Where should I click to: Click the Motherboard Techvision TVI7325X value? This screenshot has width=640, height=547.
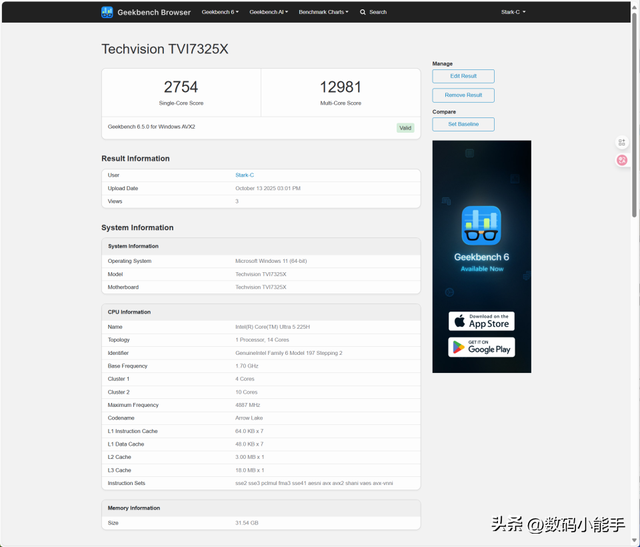(260, 287)
